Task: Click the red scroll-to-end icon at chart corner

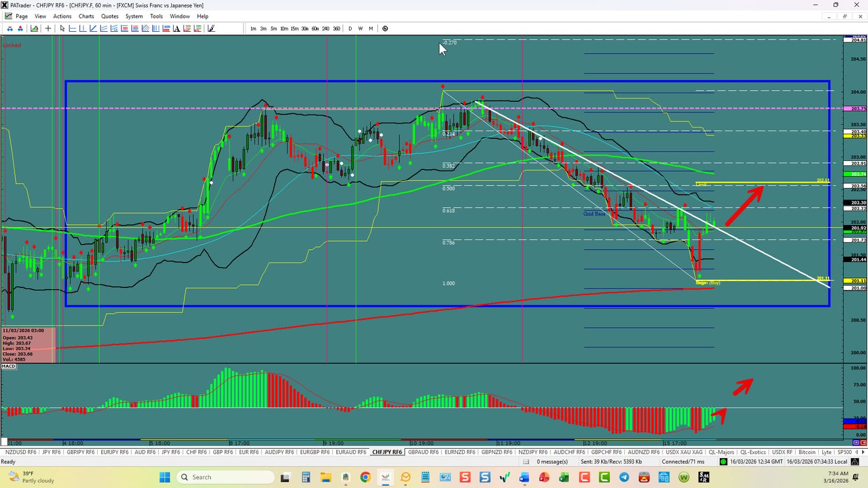Action: click(863, 442)
